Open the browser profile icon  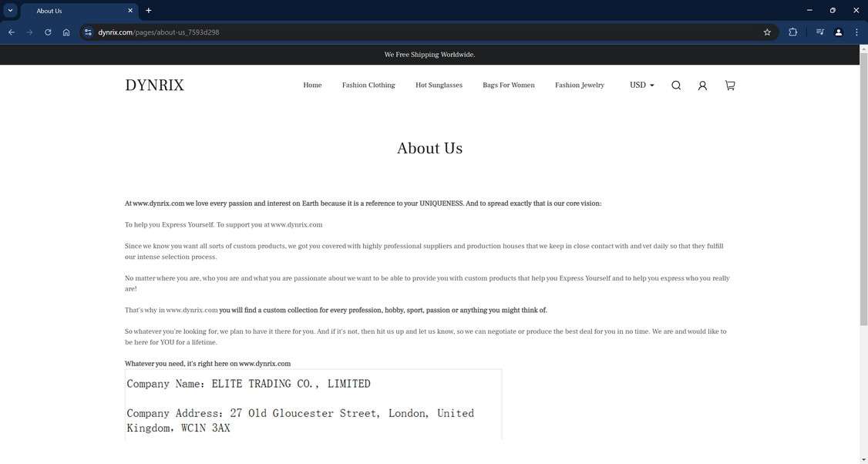point(839,32)
